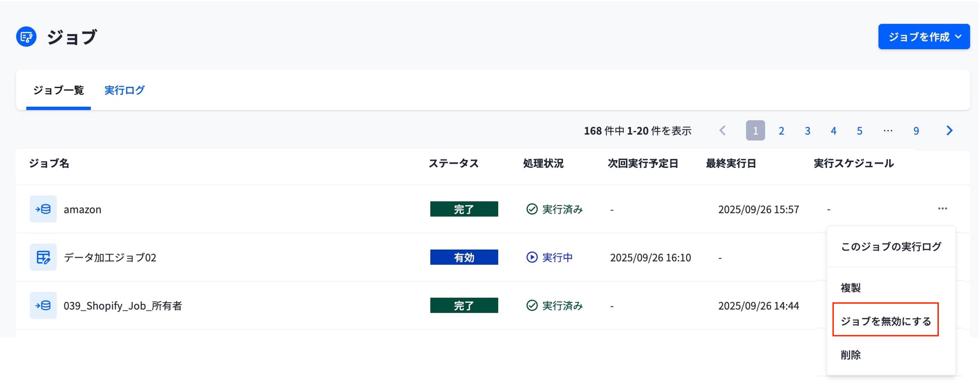Choose 複製 from the context menu
The width and height of the screenshot is (980, 384).
[x=851, y=287]
